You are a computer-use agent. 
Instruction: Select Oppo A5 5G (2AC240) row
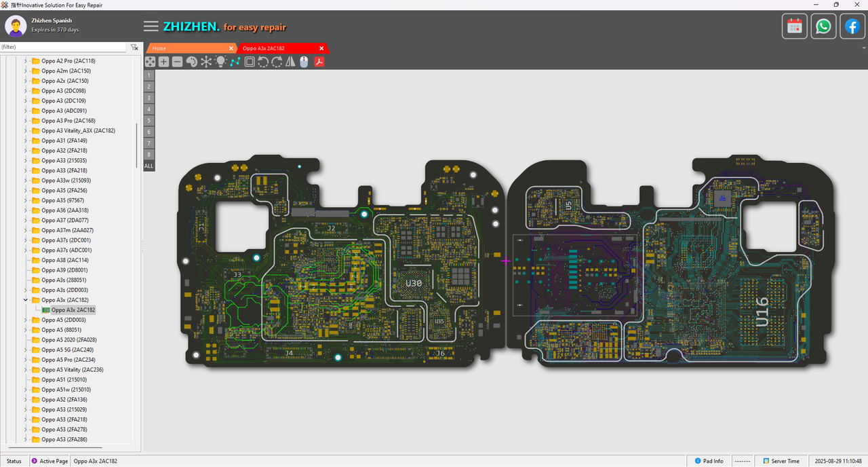click(67, 350)
